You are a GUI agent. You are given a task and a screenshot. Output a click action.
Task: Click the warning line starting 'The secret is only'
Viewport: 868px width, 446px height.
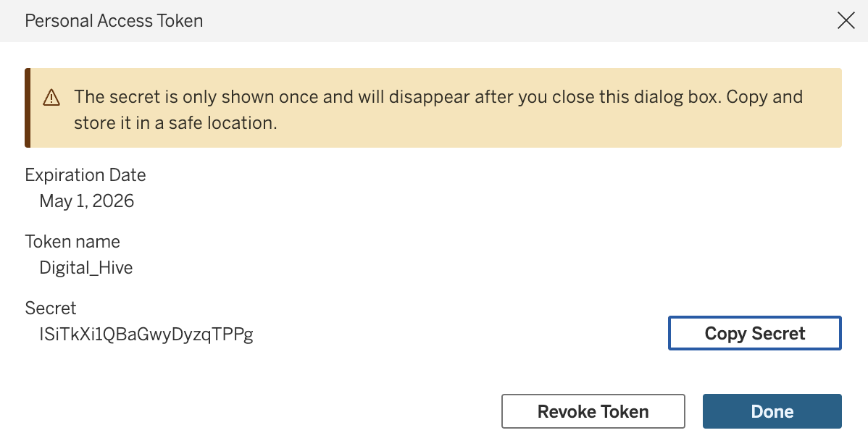(438, 97)
